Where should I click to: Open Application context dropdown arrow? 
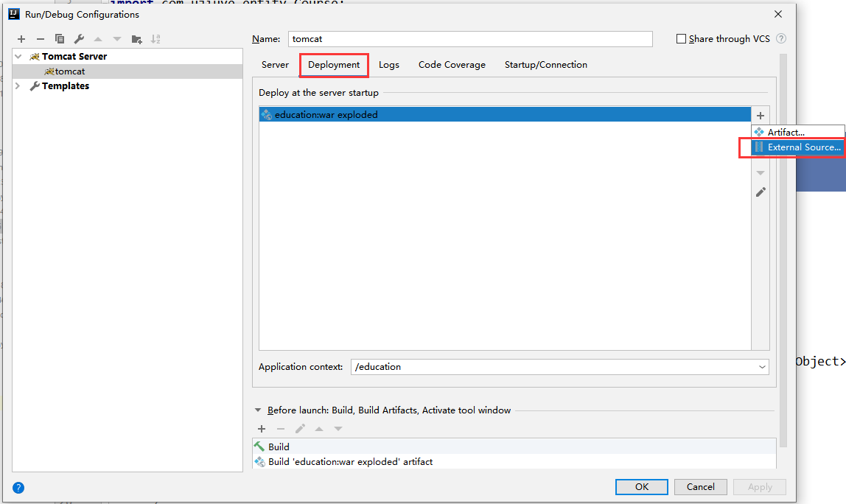click(762, 367)
